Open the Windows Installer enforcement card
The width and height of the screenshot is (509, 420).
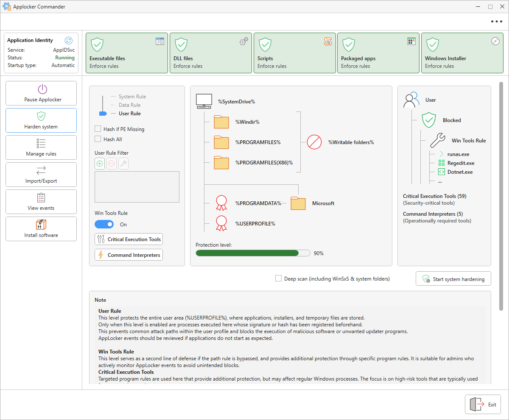point(462,53)
